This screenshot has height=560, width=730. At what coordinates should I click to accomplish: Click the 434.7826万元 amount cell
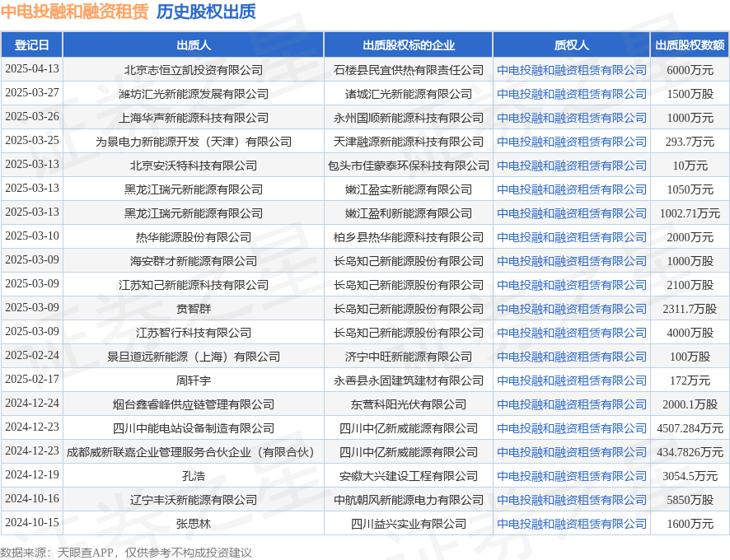(690, 452)
